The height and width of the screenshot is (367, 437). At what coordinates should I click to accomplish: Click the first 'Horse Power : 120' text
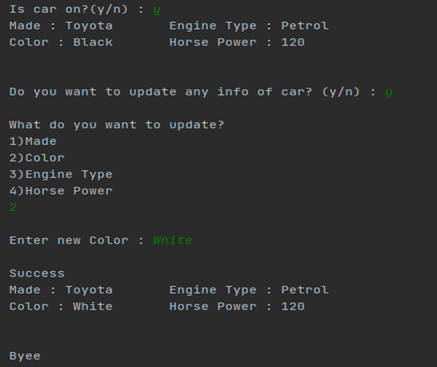(x=237, y=42)
